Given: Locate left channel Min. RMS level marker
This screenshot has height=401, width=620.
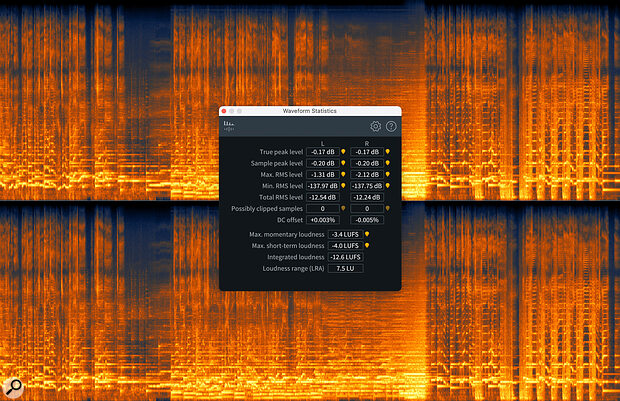Looking at the screenshot, I should tap(343, 186).
